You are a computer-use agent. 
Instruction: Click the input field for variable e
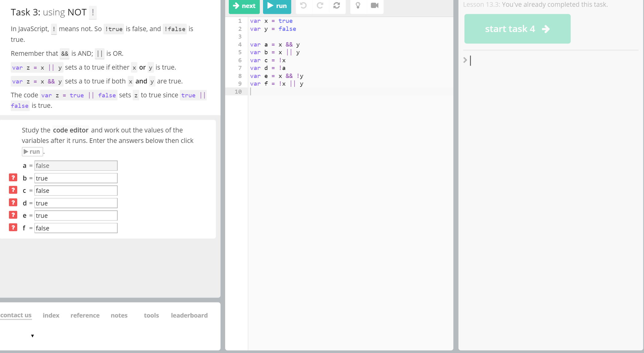point(76,216)
